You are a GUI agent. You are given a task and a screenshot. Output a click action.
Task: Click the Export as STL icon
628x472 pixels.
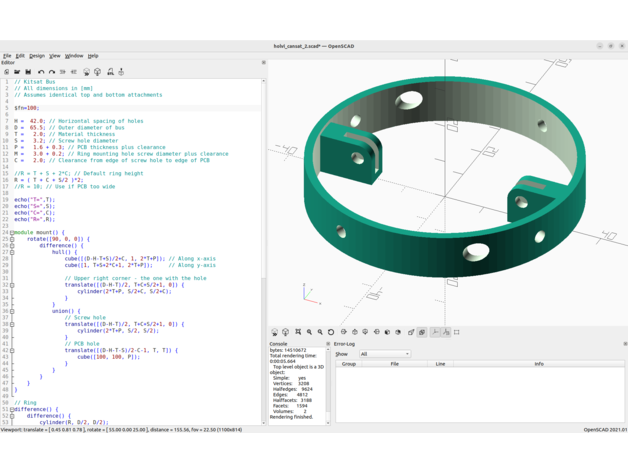click(110, 72)
